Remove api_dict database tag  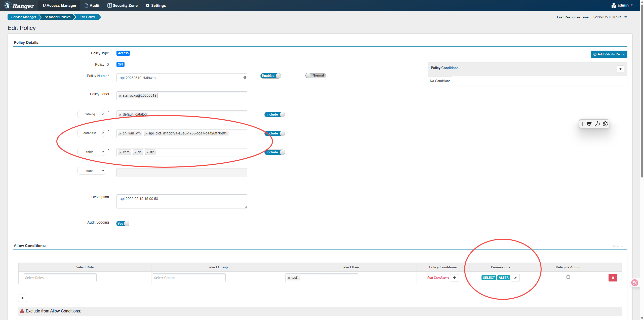tap(146, 134)
